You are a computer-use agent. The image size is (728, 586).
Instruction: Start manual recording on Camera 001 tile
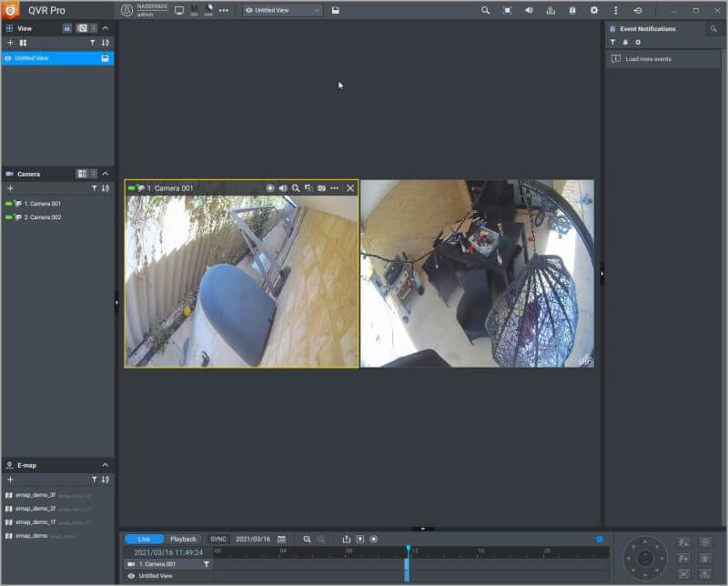(x=270, y=188)
